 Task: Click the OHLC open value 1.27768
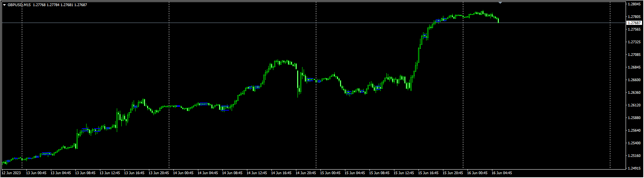click(x=39, y=5)
